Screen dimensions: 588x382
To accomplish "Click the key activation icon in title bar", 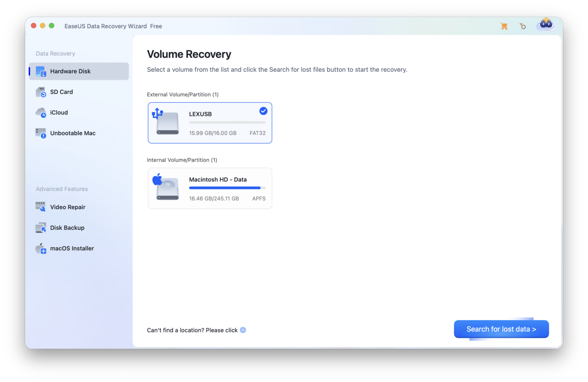I will pyautogui.click(x=523, y=26).
